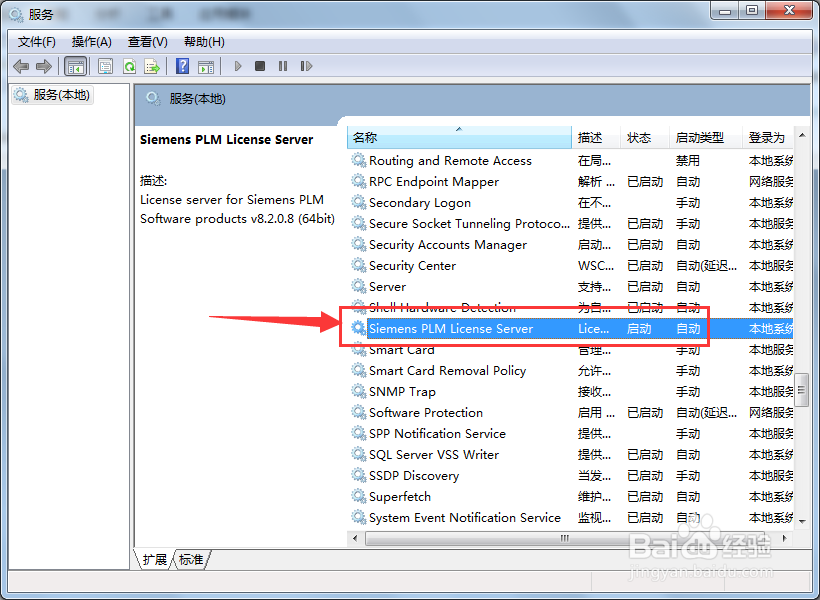The image size is (820, 600).
Task: Open the 操作(A) menu
Action: click(x=92, y=42)
